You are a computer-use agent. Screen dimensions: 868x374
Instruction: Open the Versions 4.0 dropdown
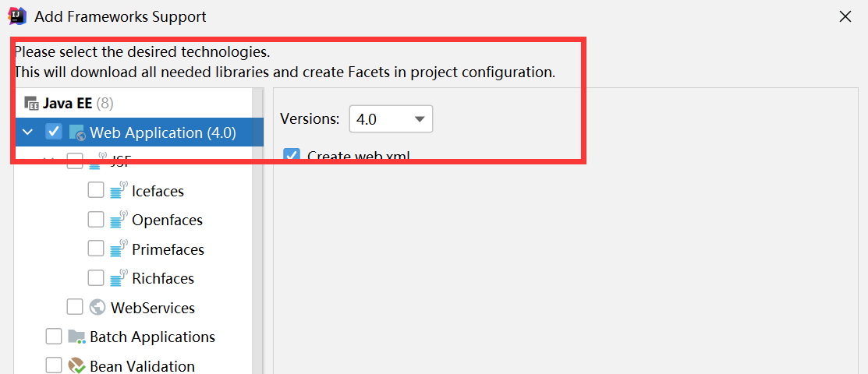(x=391, y=119)
